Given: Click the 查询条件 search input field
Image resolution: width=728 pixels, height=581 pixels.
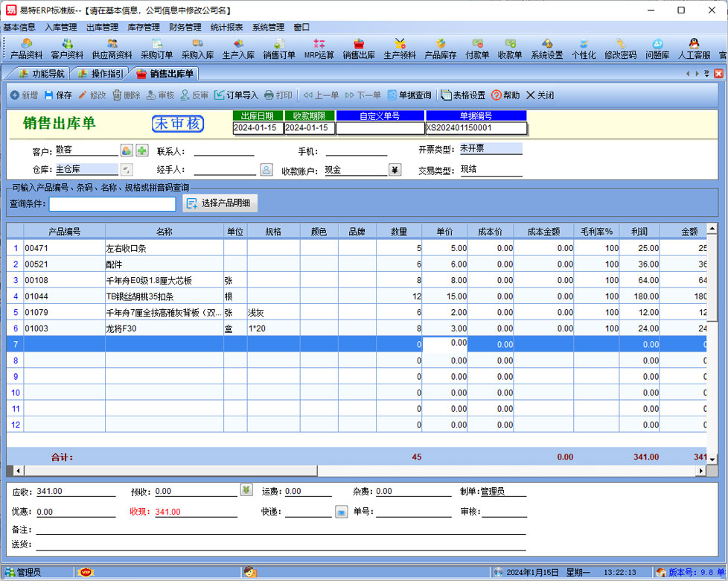Looking at the screenshot, I should point(112,203).
